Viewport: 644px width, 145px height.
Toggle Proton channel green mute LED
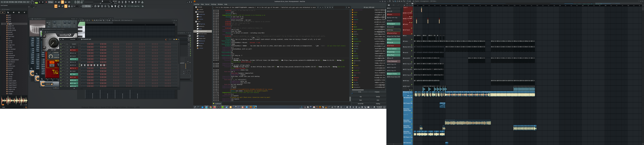[x=61, y=50]
